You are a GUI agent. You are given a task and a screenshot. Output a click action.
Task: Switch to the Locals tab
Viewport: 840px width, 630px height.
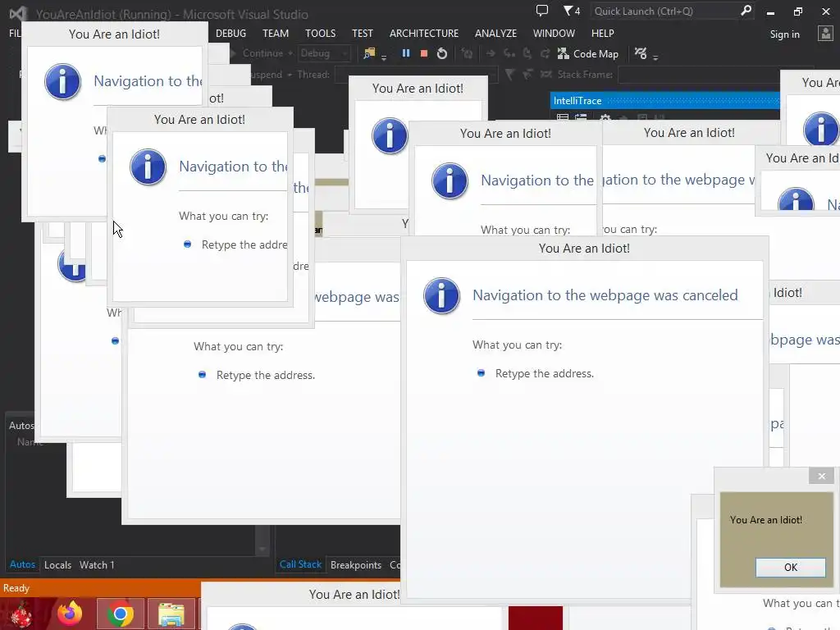pos(58,564)
